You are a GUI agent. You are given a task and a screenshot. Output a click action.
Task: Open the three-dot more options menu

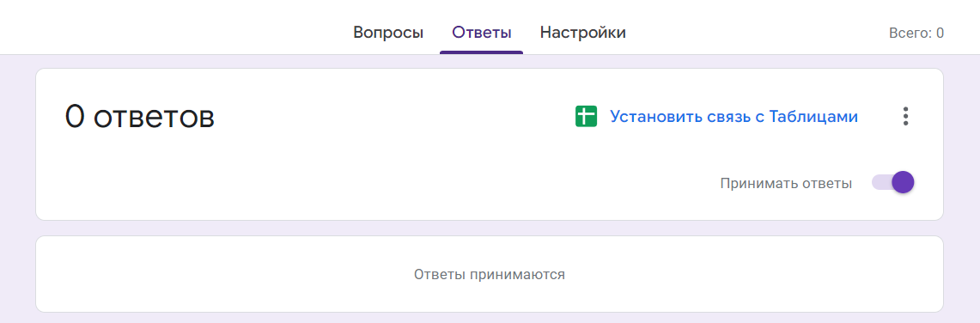coord(905,116)
